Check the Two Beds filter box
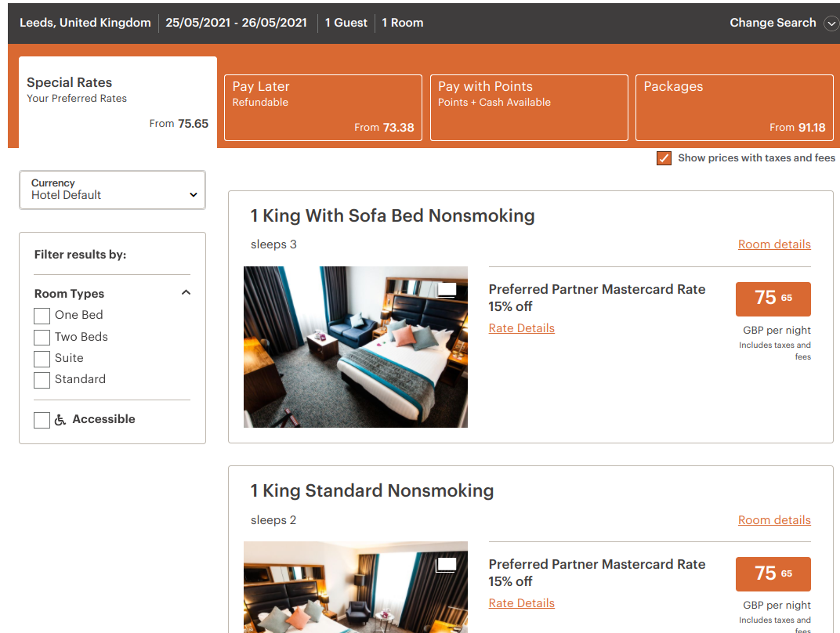 coord(42,338)
